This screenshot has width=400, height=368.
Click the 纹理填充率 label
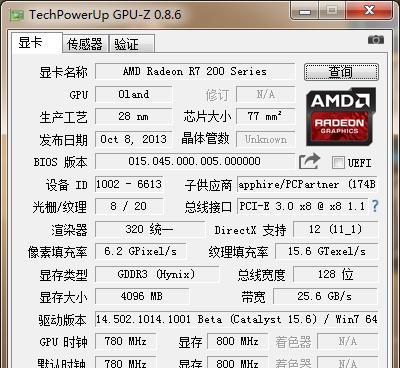238,252
